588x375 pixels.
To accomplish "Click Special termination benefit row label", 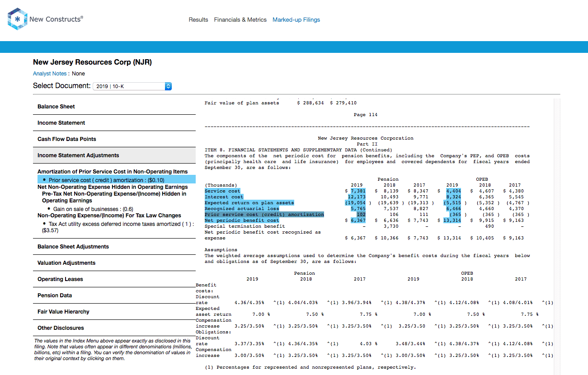I will point(245,226).
